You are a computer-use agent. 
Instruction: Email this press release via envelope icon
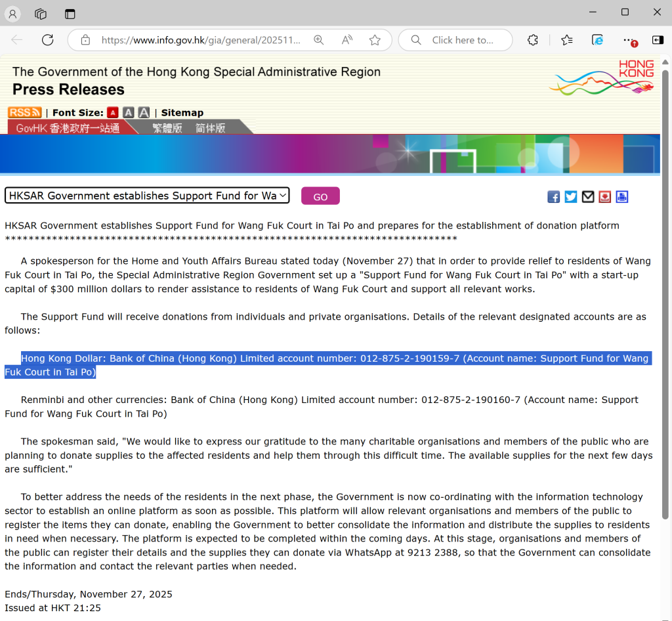coord(587,196)
